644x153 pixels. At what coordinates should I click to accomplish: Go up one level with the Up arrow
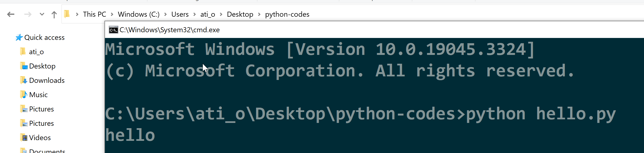pos(54,15)
